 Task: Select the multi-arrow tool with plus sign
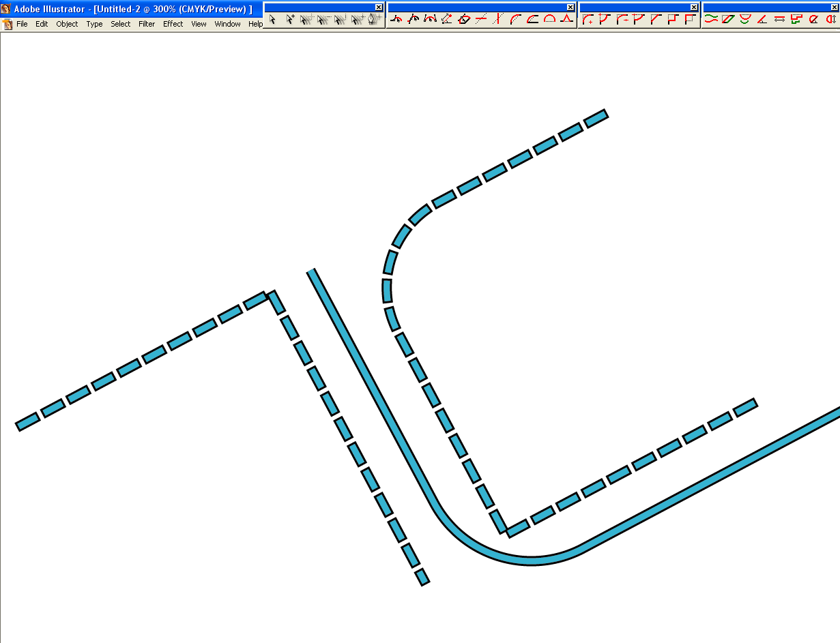click(x=358, y=19)
